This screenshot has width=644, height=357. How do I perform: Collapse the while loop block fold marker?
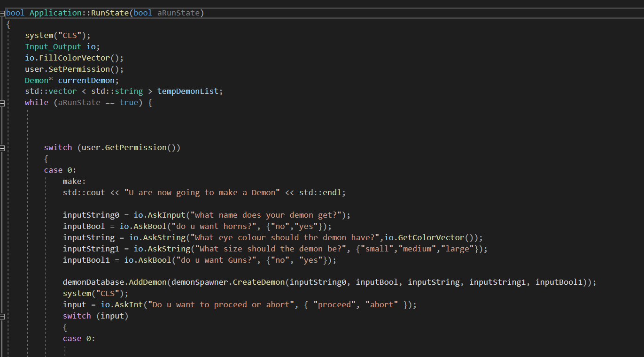point(2,103)
